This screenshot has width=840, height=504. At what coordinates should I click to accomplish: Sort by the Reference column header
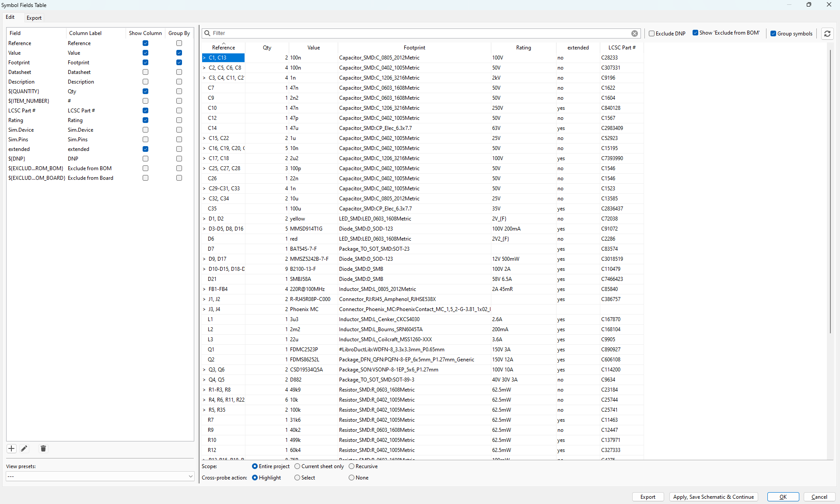tap(223, 48)
